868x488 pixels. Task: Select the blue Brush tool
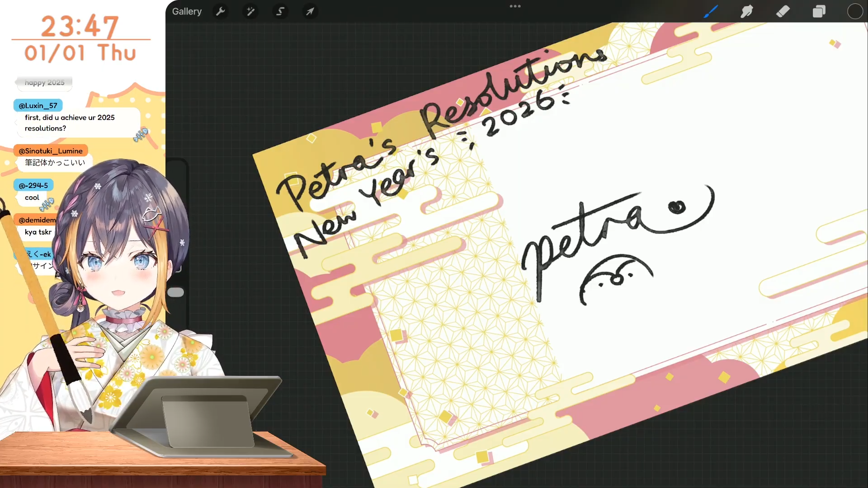pos(711,12)
